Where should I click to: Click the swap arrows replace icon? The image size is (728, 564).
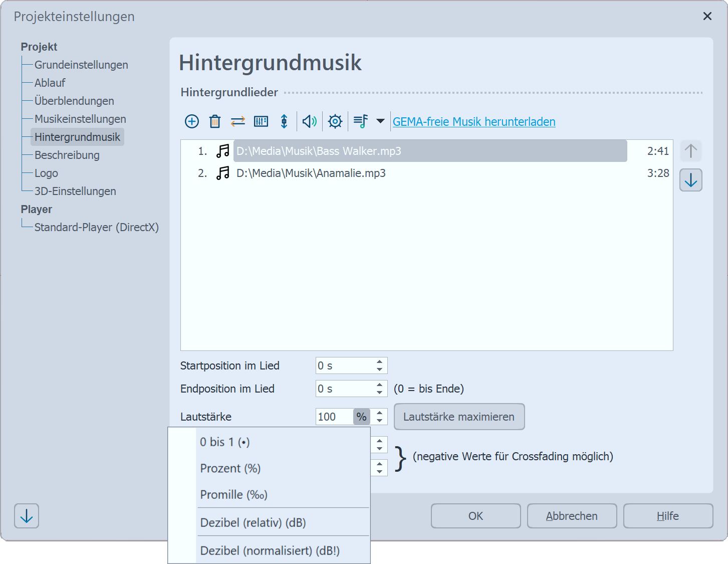(237, 121)
